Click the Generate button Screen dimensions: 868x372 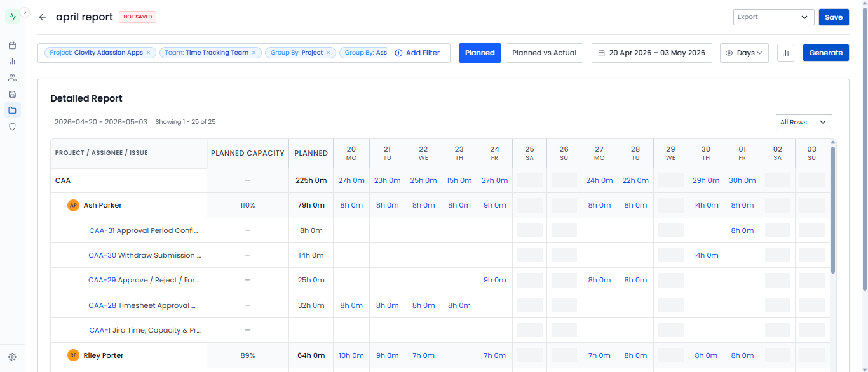825,53
